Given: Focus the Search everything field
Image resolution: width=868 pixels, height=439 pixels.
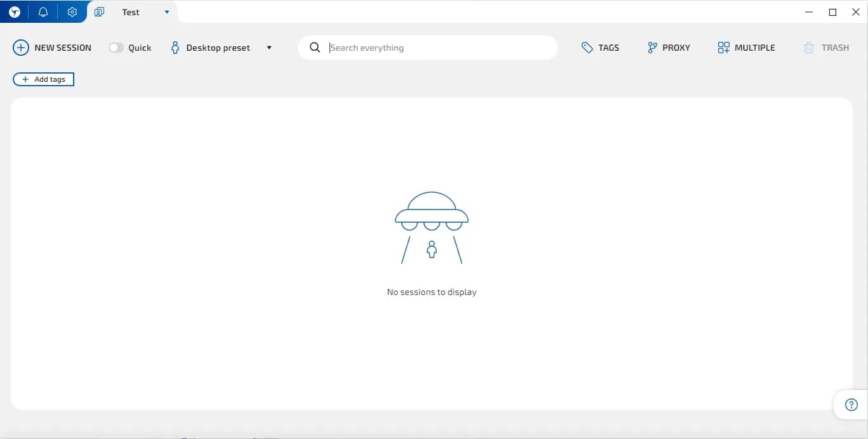Looking at the screenshot, I should [x=427, y=48].
